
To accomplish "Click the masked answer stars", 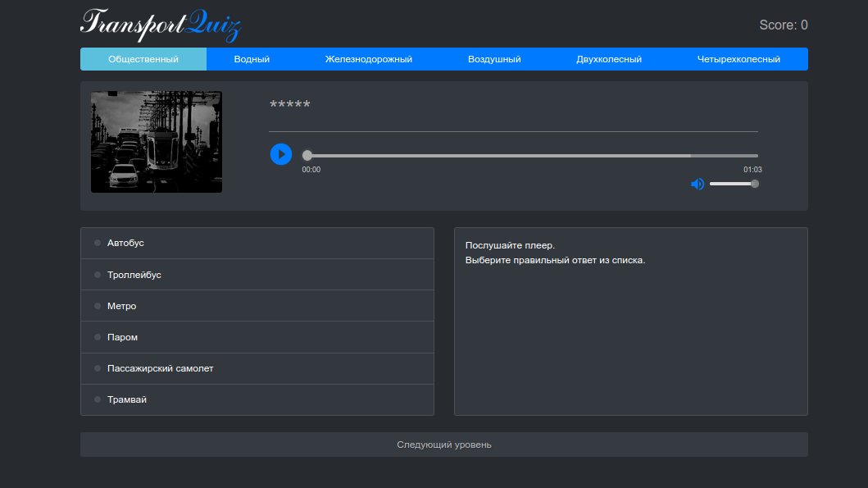I will pos(290,104).
